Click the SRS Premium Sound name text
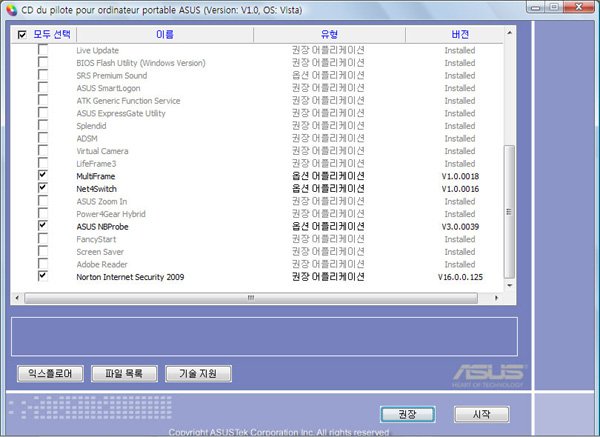Image resolution: width=600 pixels, height=437 pixels. coord(112,76)
